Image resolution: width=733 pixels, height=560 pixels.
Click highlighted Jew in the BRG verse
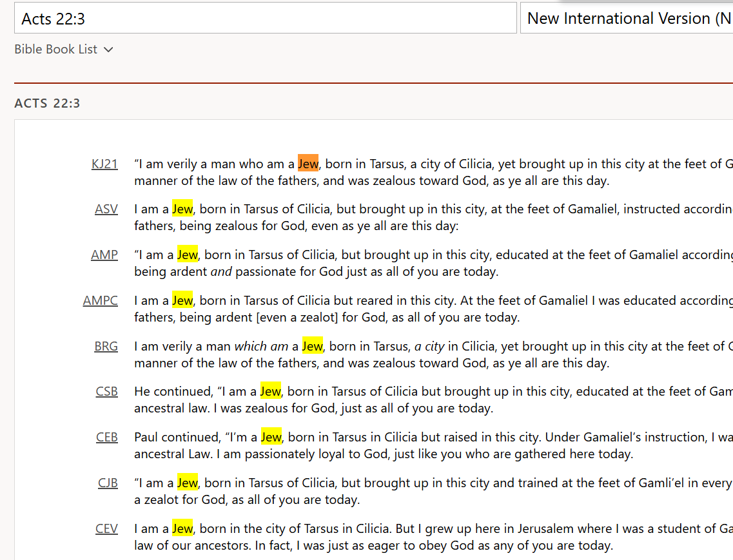pos(312,346)
